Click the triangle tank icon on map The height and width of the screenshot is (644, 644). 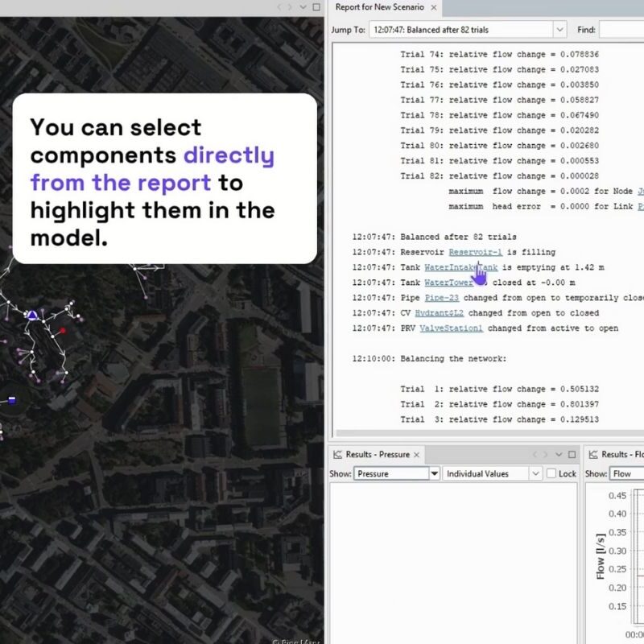pyautogui.click(x=32, y=315)
